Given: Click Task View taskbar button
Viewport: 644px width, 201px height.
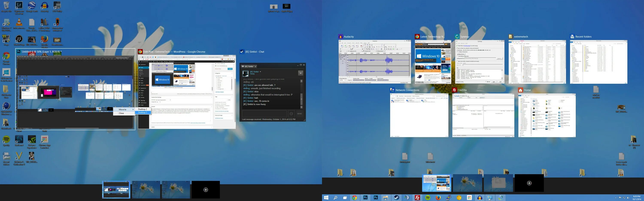Looking at the screenshot, I should [345, 198].
